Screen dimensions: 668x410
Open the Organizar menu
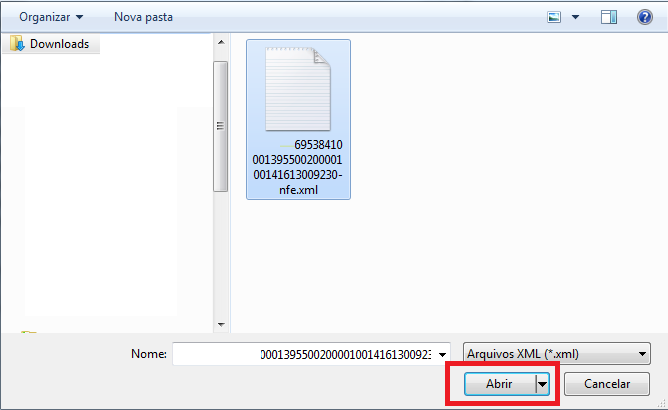point(51,17)
